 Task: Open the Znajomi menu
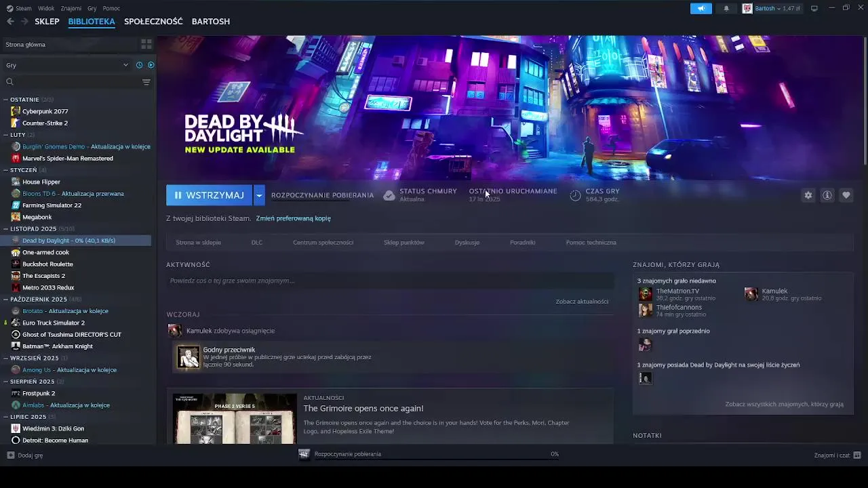71,9
